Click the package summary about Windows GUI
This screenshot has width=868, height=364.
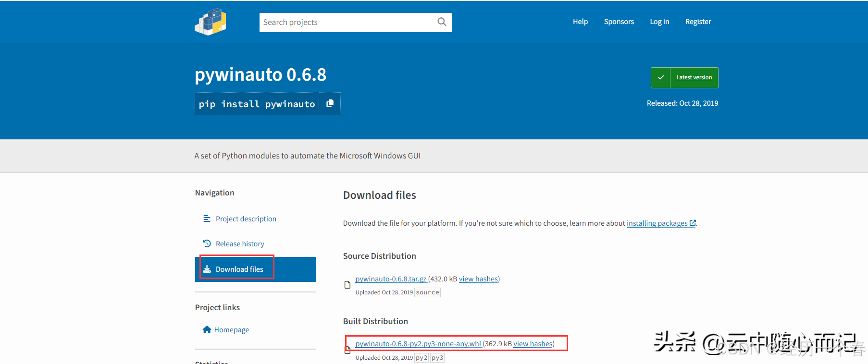point(308,156)
